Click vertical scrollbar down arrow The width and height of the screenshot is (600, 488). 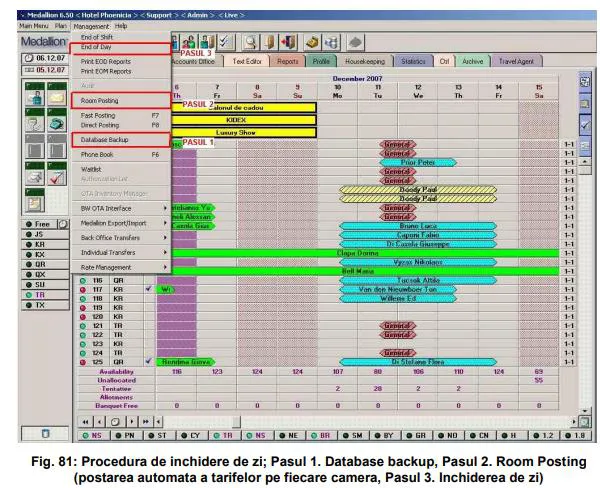tap(584, 411)
